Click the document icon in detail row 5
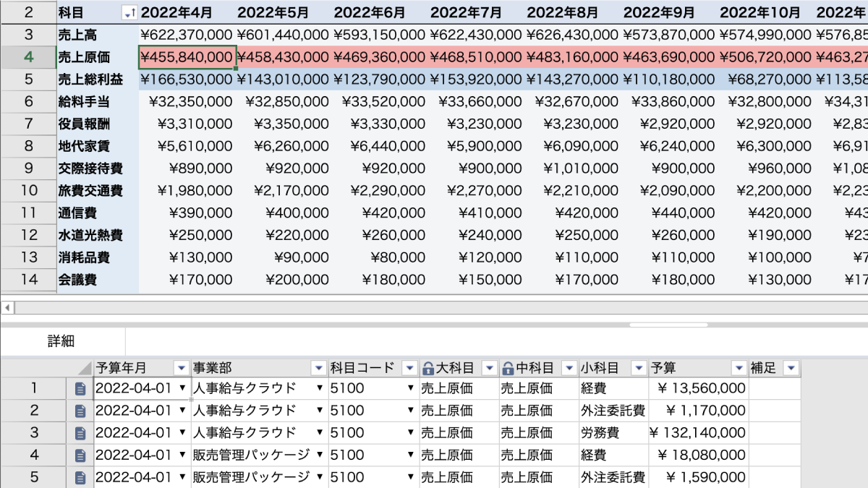This screenshot has height=488, width=868. (x=80, y=478)
